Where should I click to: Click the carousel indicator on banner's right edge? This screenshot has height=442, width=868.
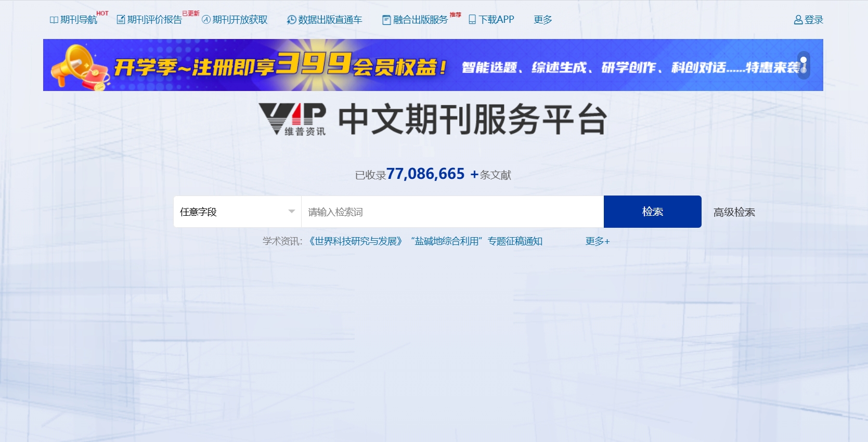pos(804,65)
